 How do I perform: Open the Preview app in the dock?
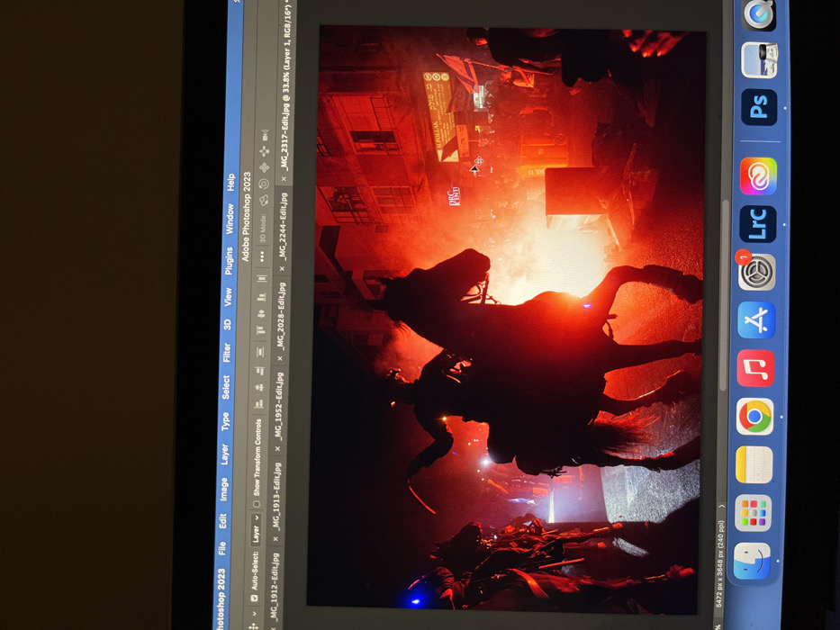pyautogui.click(x=760, y=60)
